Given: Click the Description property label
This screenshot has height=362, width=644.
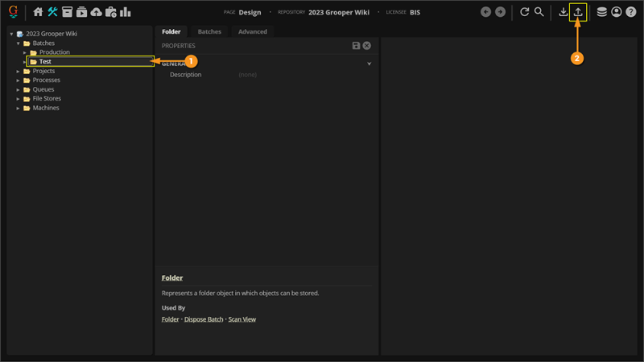Looking at the screenshot, I should 186,75.
